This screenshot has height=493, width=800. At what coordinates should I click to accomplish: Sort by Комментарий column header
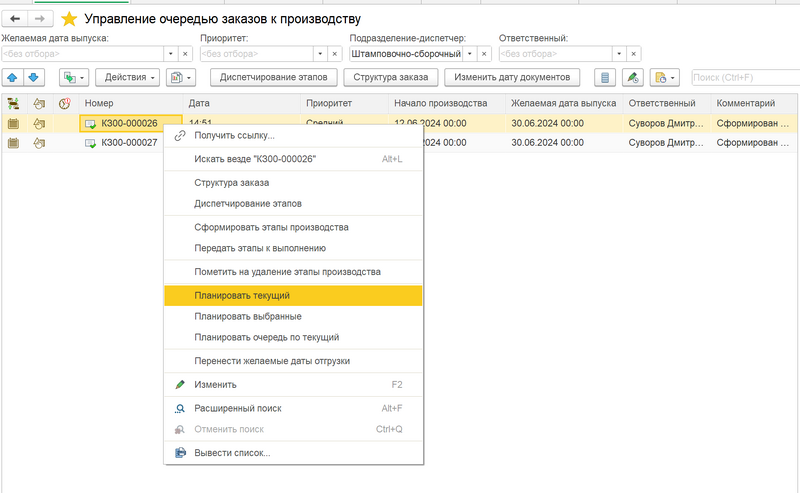(x=754, y=104)
